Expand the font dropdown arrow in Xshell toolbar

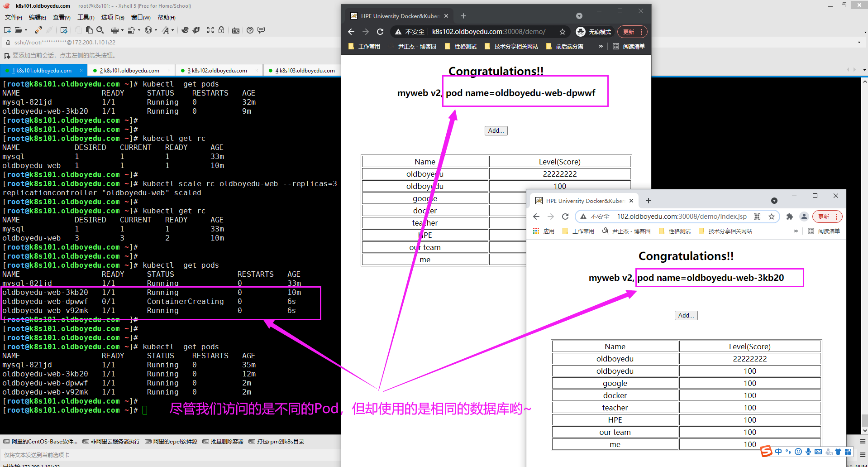click(x=172, y=30)
